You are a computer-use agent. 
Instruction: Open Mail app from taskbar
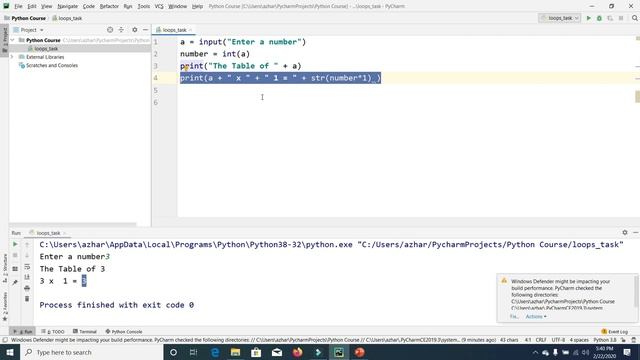point(277,352)
